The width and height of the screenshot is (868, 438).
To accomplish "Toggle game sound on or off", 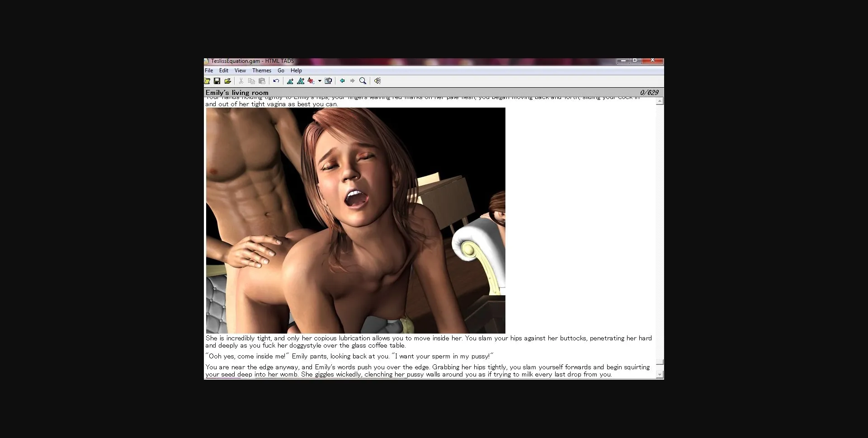I will (x=378, y=80).
